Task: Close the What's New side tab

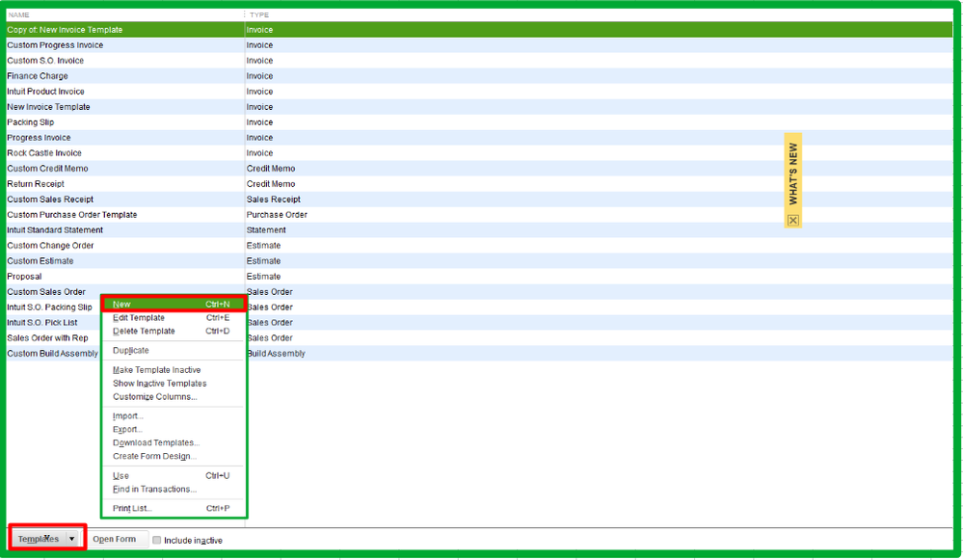Action: (x=793, y=221)
